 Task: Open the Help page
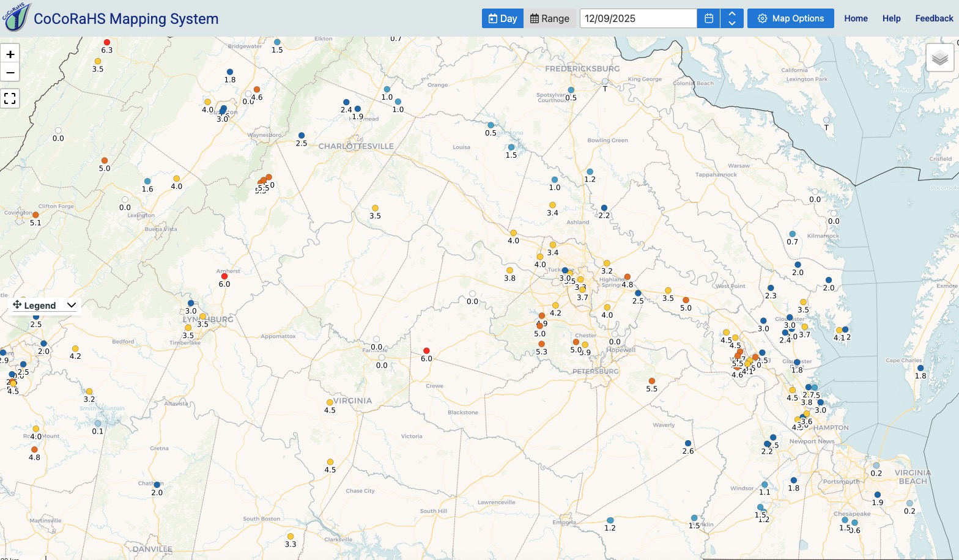coord(891,18)
